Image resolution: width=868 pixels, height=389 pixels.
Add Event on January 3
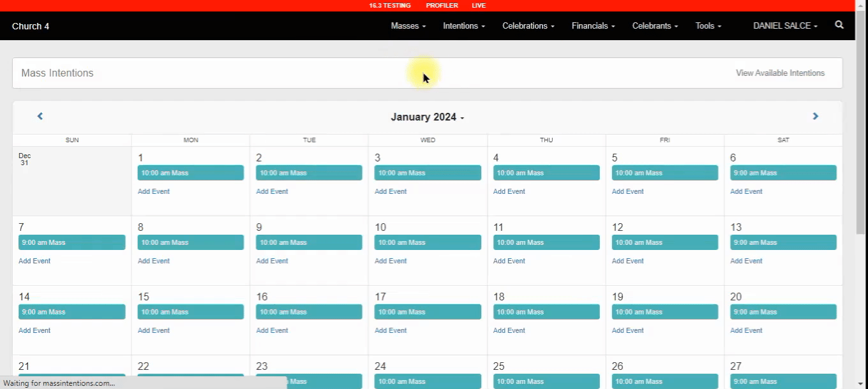pos(391,191)
